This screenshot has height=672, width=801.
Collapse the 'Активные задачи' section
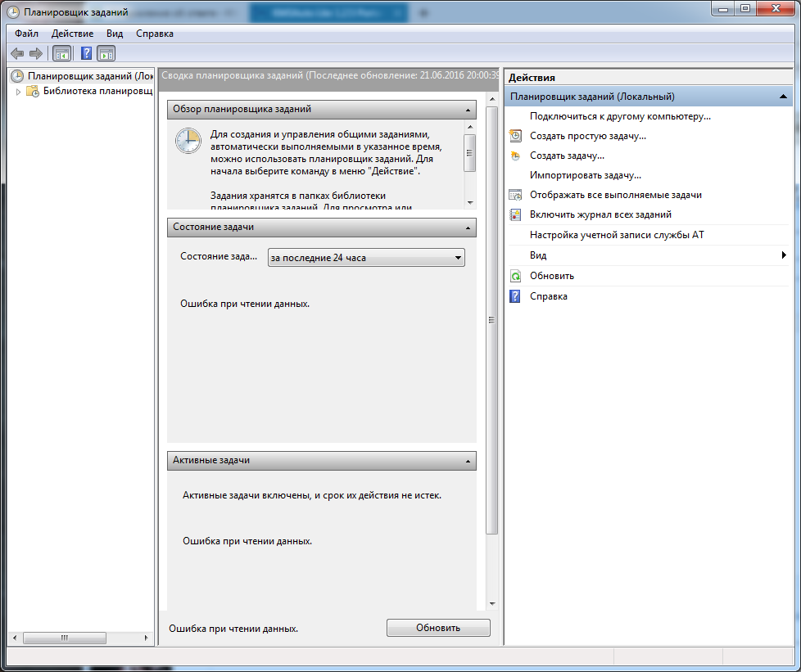coord(468,461)
